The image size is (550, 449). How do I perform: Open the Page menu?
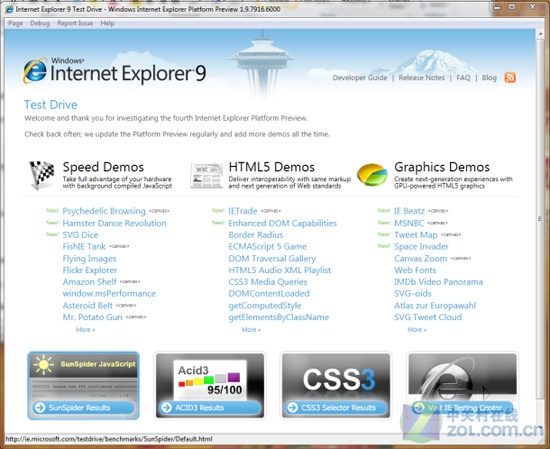tap(15, 23)
